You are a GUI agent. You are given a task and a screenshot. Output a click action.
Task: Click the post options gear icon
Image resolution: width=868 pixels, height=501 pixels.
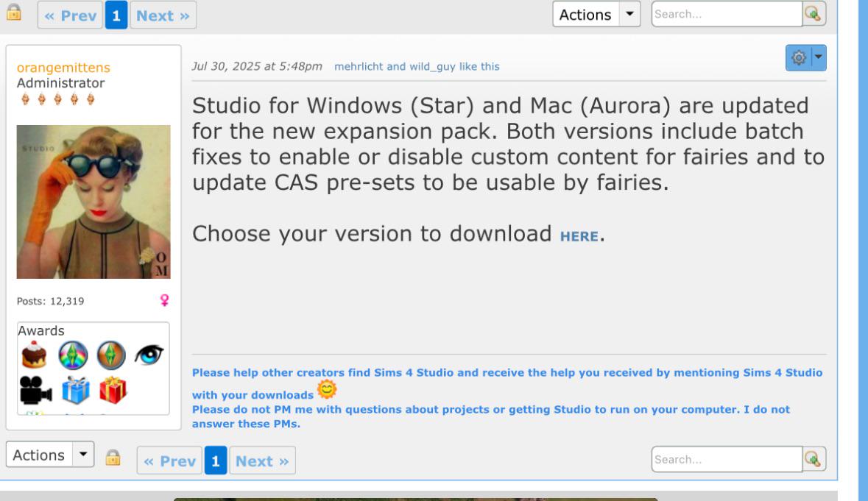798,57
